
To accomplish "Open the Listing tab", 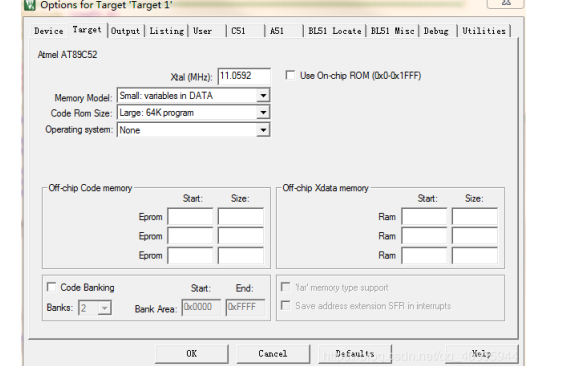I will pos(167,31).
